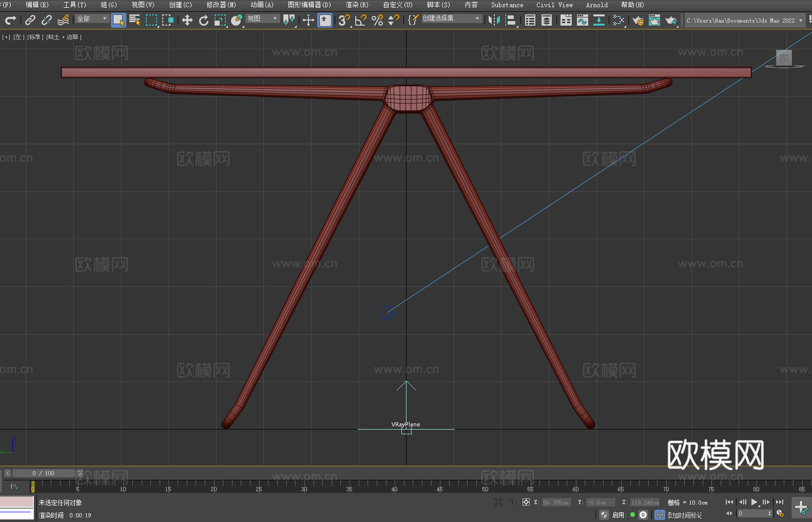Click 添加时间标记 in status bar

coord(684,515)
